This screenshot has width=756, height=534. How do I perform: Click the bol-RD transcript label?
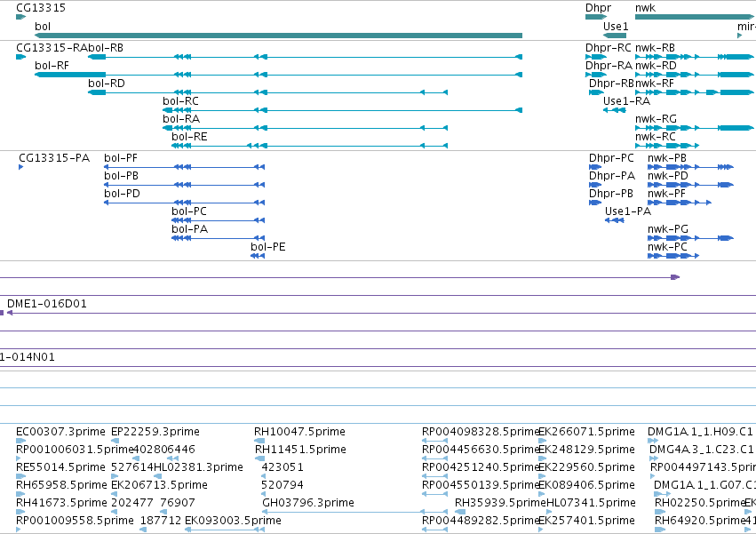pos(106,83)
